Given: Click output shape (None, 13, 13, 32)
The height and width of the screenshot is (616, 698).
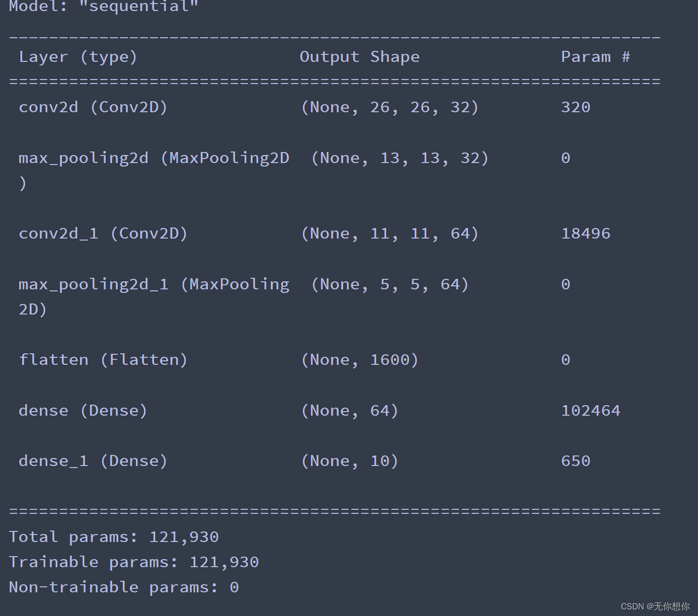Looking at the screenshot, I should (400, 158).
